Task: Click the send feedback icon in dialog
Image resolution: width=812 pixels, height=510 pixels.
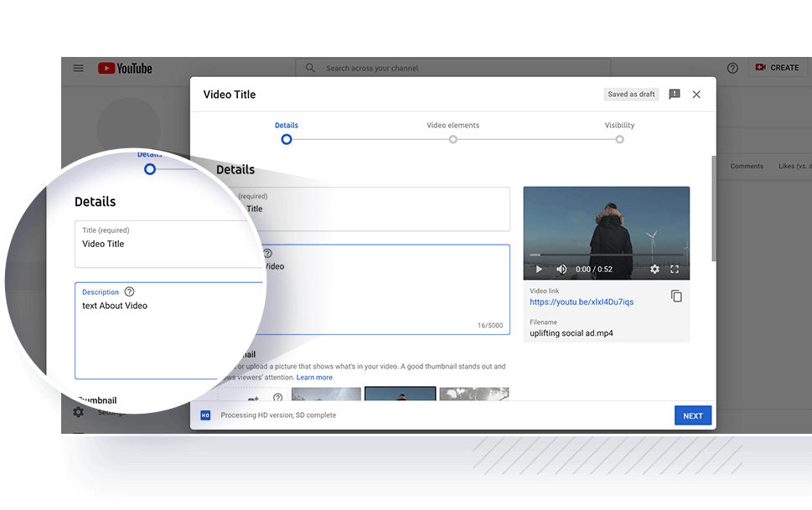Action: click(x=675, y=95)
